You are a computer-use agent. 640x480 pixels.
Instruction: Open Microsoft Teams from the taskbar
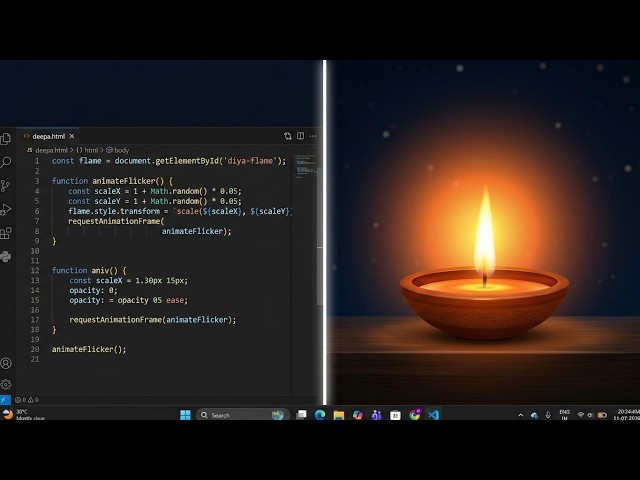[376, 415]
